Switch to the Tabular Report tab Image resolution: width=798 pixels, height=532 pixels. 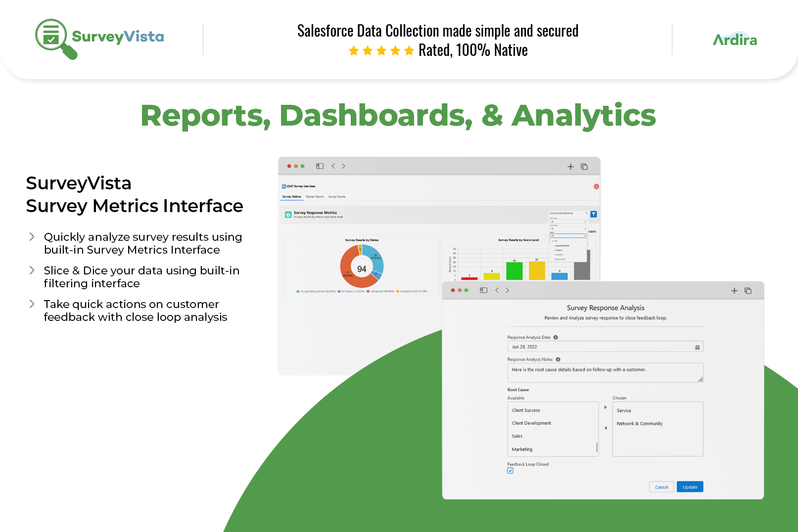coord(315,197)
